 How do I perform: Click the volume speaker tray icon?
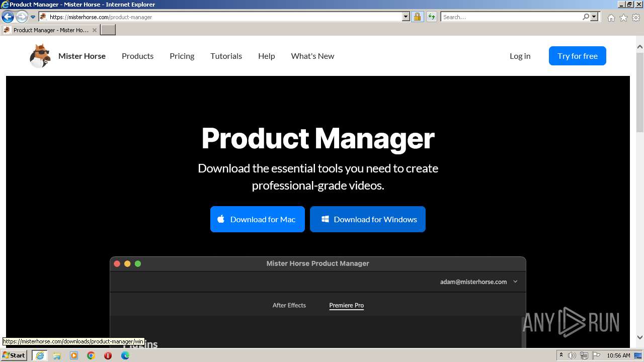tap(572, 355)
